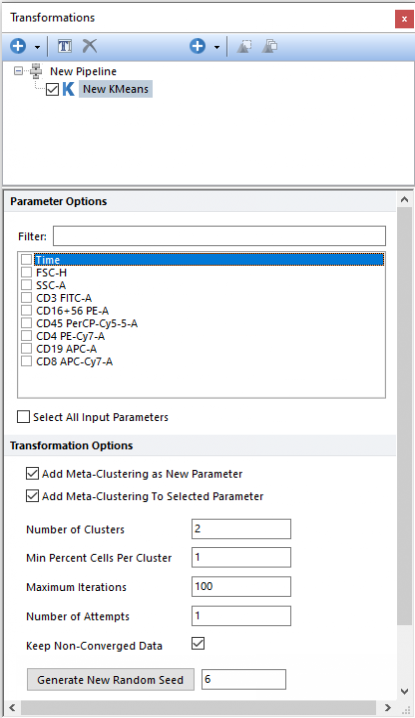This screenshot has width=415, height=718.
Task: Click the rename text icon in toolbar
Action: pyautogui.click(x=65, y=46)
